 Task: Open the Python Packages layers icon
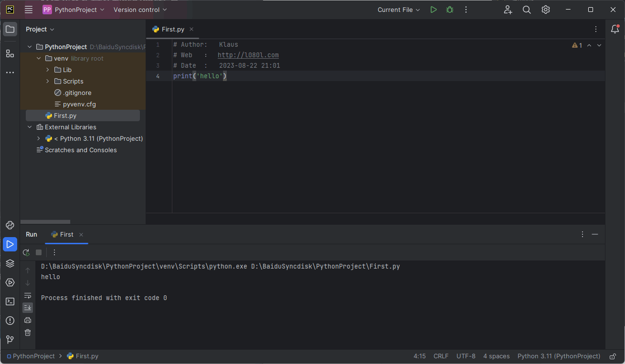click(10, 263)
